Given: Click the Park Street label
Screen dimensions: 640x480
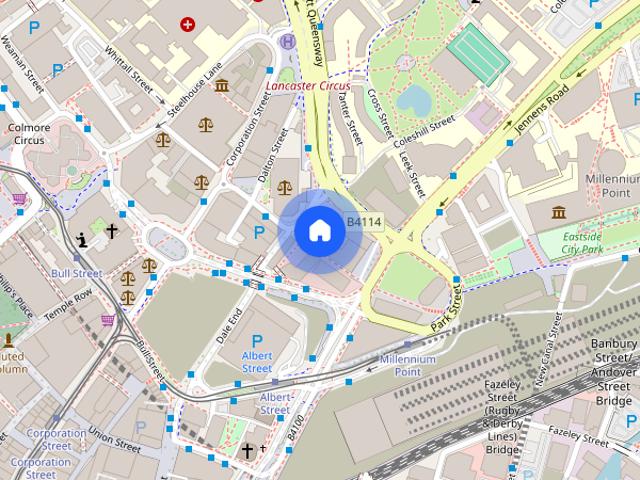Looking at the screenshot, I should tap(447, 308).
